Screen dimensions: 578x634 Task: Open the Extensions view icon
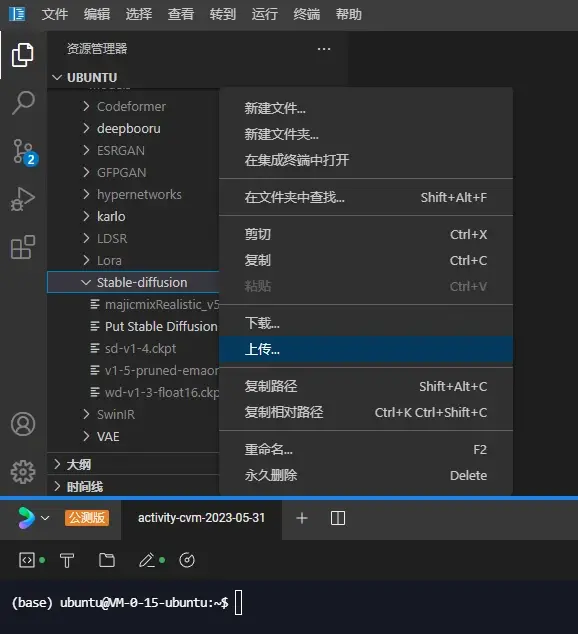click(23, 247)
